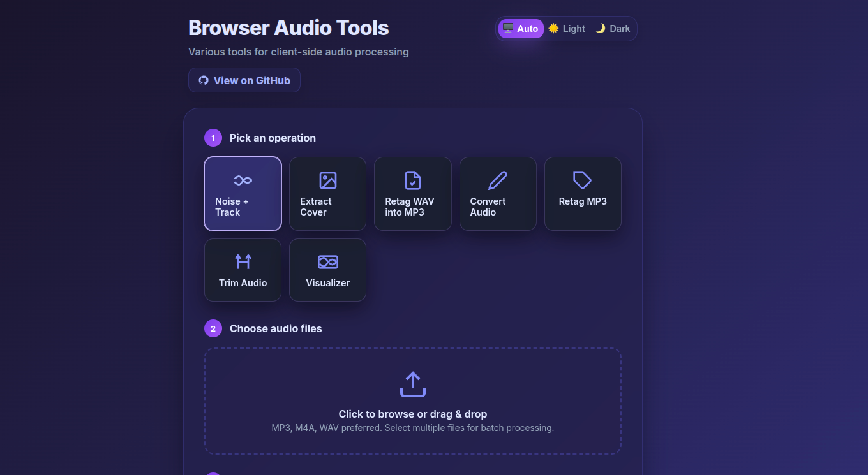Viewport: 868px width, 475px height.
Task: Select the Retag WAV into MP3 file icon
Action: point(412,180)
